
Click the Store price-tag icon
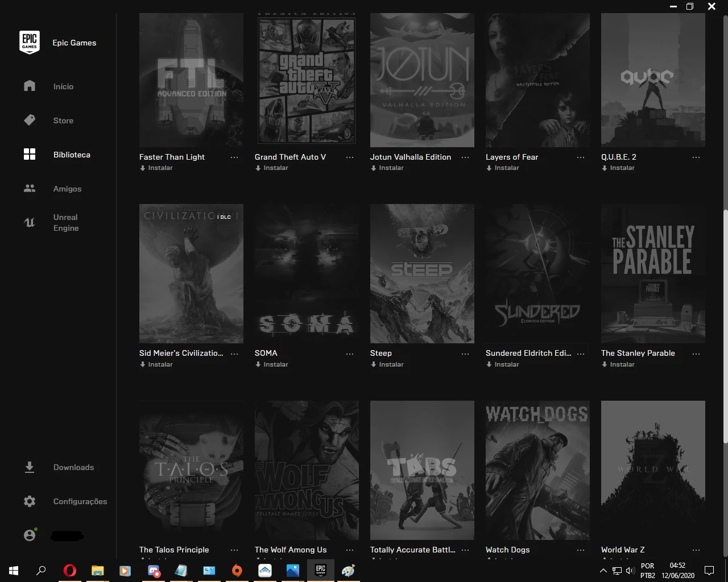(30, 120)
